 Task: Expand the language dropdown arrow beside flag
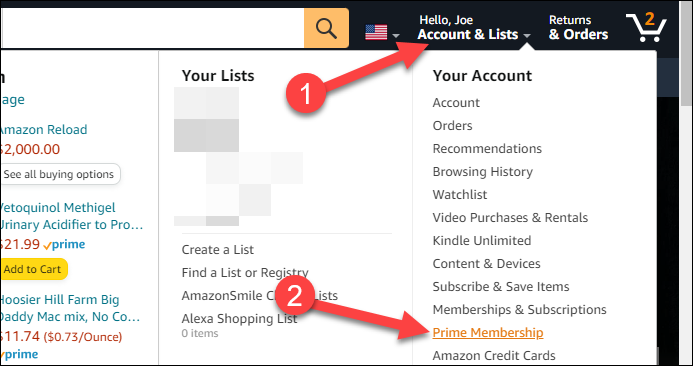tap(396, 35)
